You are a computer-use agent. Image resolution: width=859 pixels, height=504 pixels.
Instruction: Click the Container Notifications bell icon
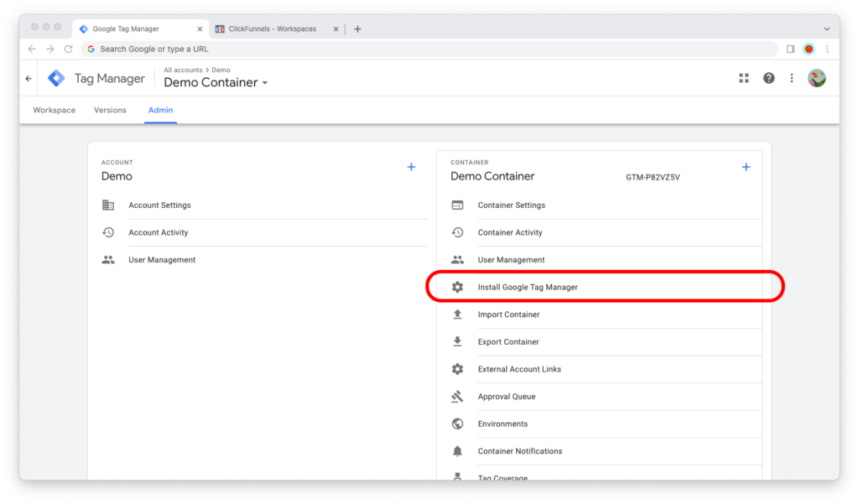coord(457,451)
